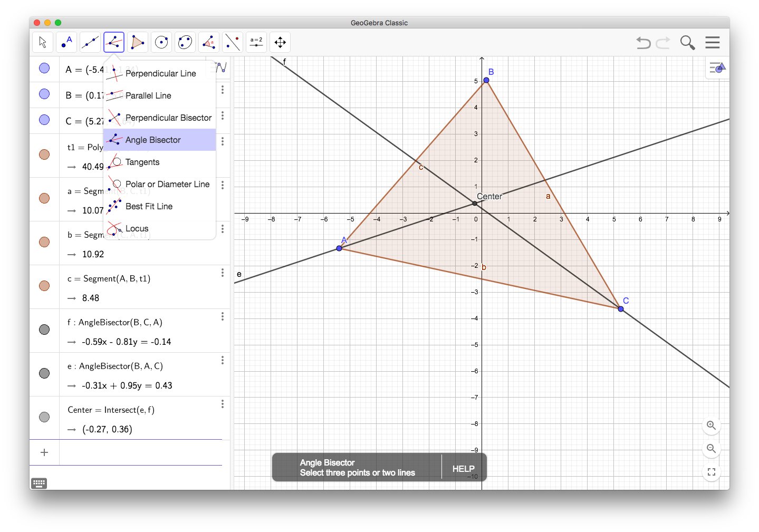Image resolution: width=759 pixels, height=532 pixels.
Task: Click the Undo arrow icon
Action: click(642, 43)
